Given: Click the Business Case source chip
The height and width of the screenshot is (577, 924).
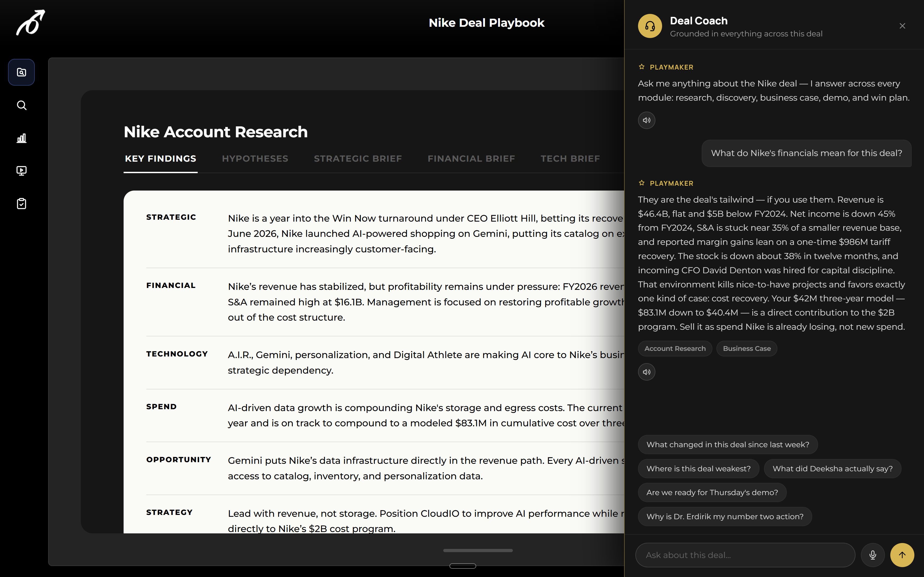Looking at the screenshot, I should tap(746, 348).
